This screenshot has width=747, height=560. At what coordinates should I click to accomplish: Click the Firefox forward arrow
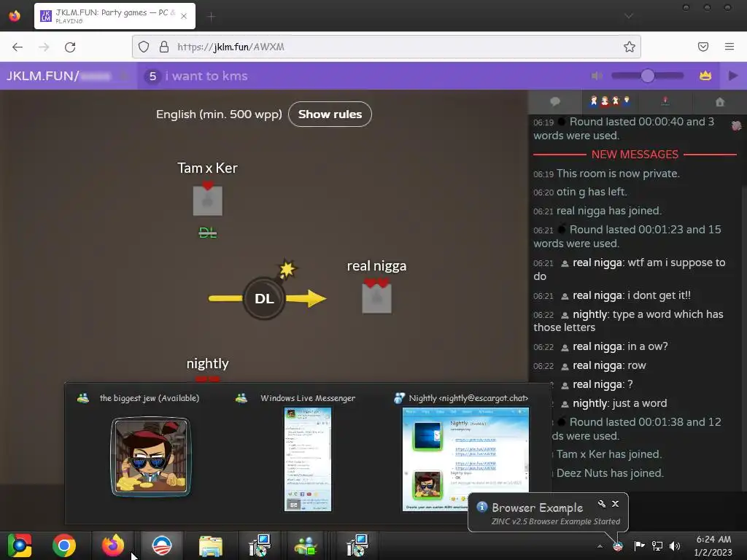(44, 47)
